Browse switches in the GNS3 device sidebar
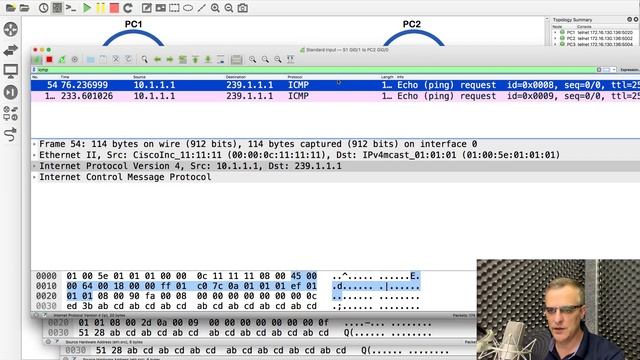640x360 pixels. click(x=11, y=50)
